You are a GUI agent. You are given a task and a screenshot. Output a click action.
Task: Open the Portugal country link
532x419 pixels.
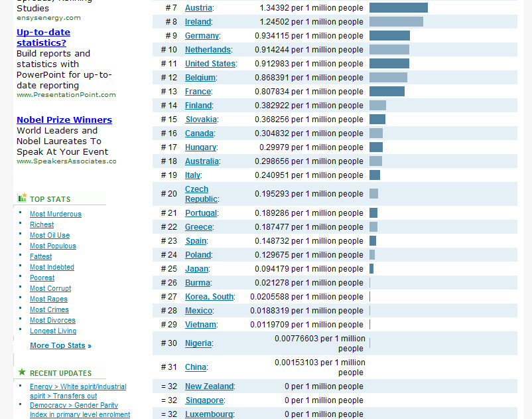[x=201, y=213]
